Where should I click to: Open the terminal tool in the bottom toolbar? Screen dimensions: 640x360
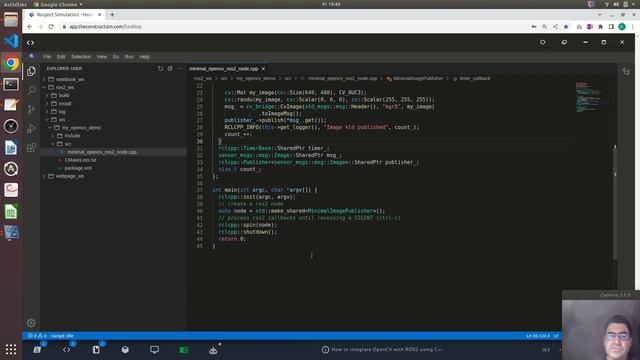37,350
